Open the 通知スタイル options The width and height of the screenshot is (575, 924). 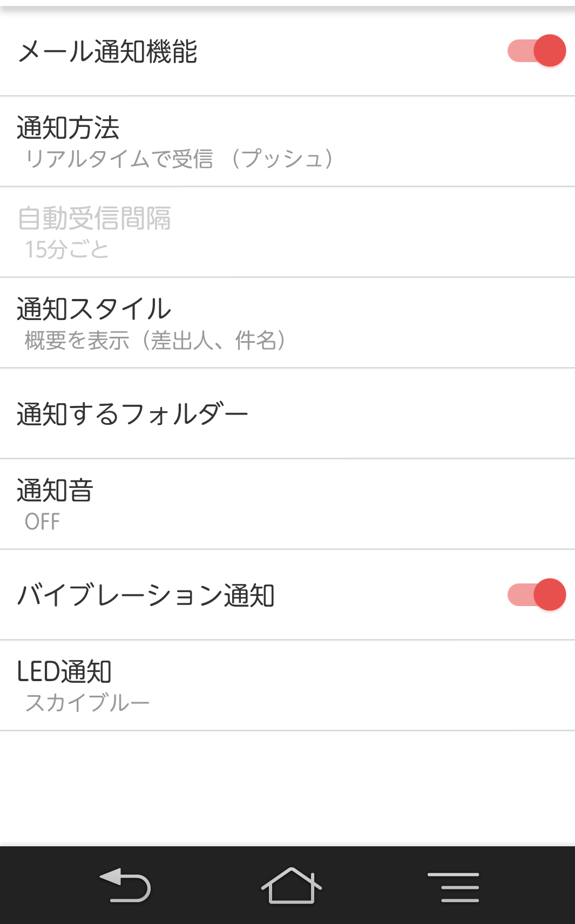coord(287,323)
